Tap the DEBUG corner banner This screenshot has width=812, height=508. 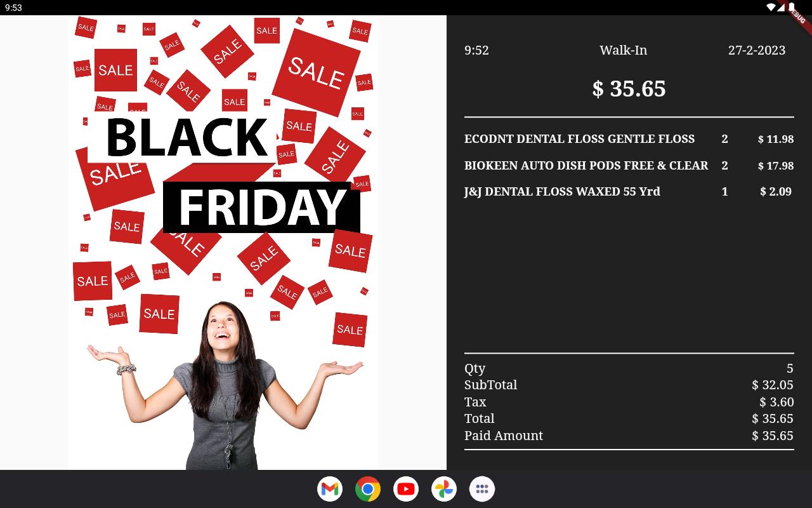(798, 15)
